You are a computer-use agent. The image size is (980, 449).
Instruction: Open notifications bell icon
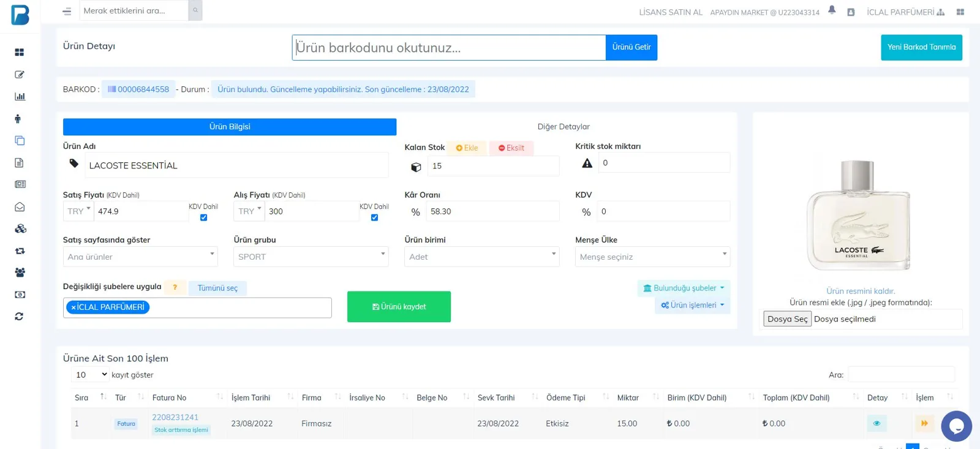click(832, 10)
